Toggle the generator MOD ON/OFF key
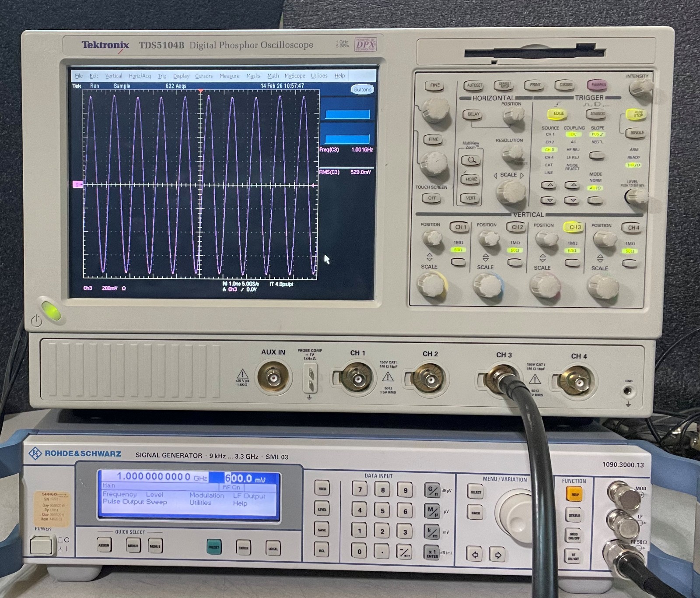The width and height of the screenshot is (700, 598). pyautogui.click(x=574, y=536)
